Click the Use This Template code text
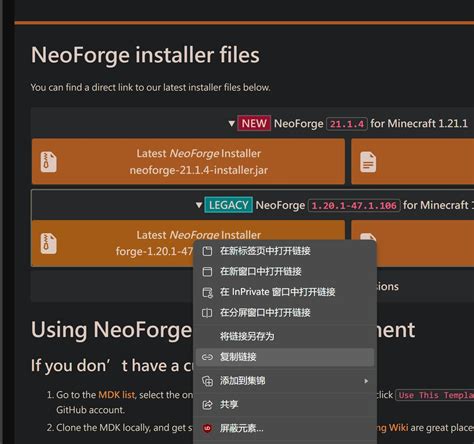The image size is (474, 444). pyautogui.click(x=435, y=395)
